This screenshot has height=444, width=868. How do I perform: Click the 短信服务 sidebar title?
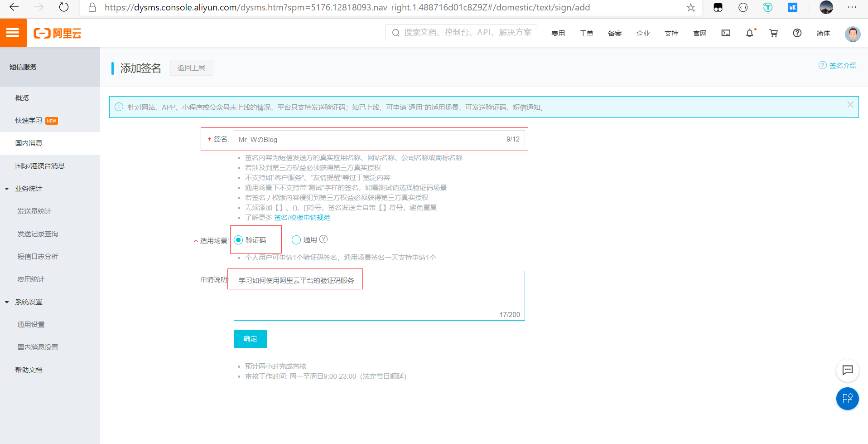point(23,67)
